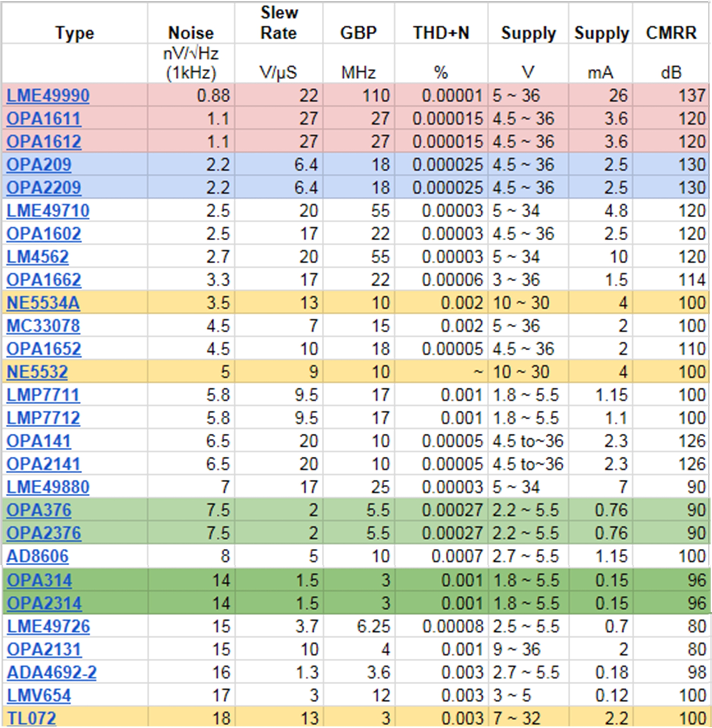Select LME49726 THD+N value 0.00008
The height and width of the screenshot is (728, 712).
[453, 626]
